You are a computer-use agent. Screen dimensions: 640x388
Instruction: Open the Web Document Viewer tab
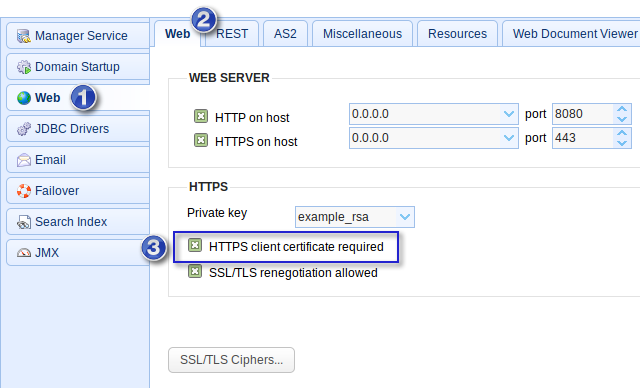click(x=571, y=33)
